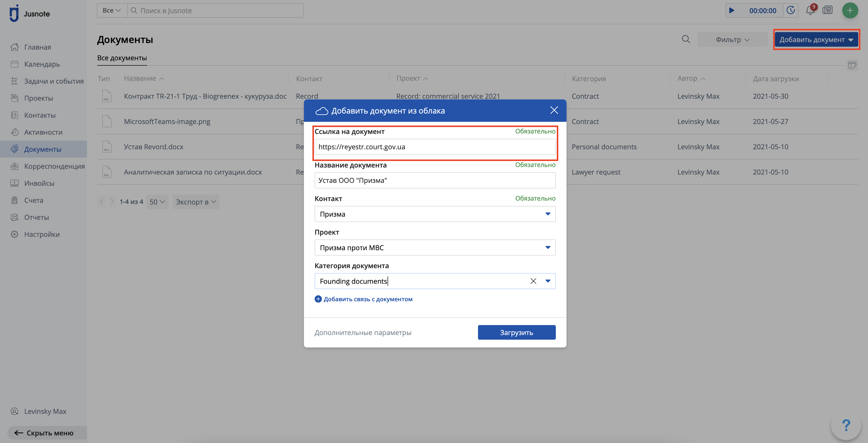Close the add document from cloud dialog
868x443 pixels.
[554, 110]
